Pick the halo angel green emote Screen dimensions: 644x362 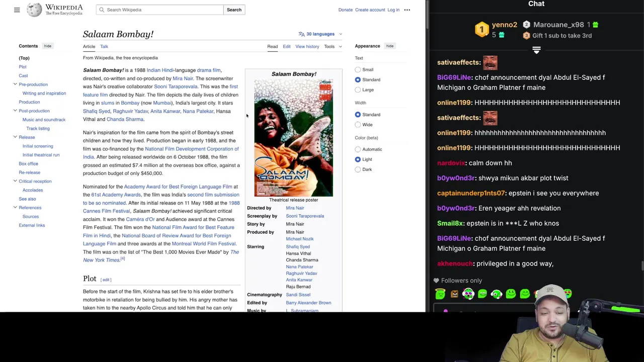click(x=440, y=294)
